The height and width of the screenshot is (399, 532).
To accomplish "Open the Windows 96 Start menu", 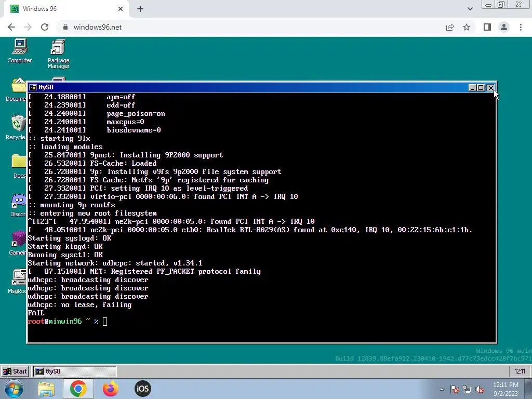I will (15, 371).
